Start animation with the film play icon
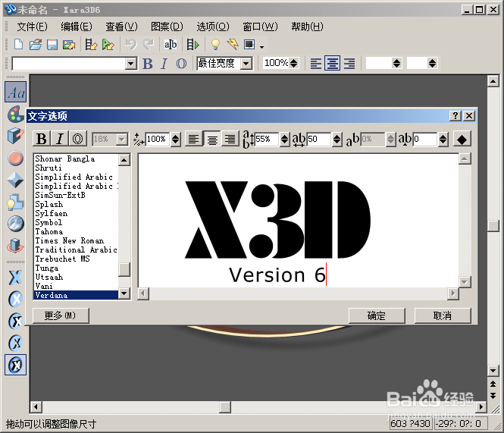The width and height of the screenshot is (504, 433). (x=193, y=45)
